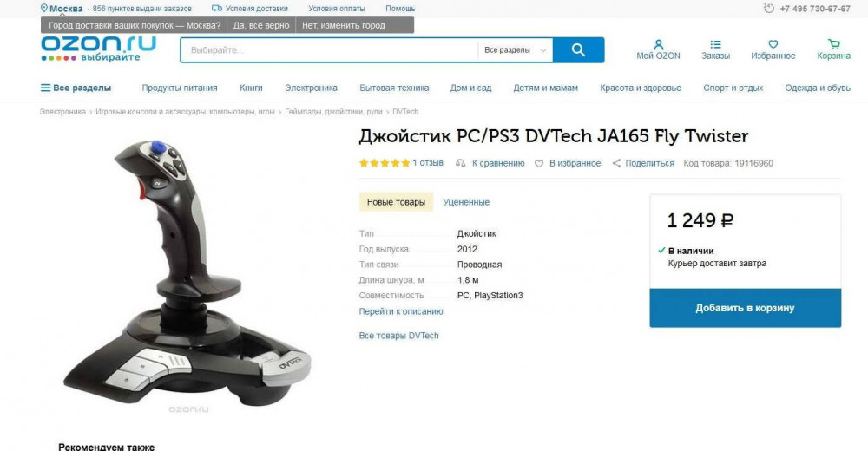Click the Условия доставки truck icon

tap(217, 9)
